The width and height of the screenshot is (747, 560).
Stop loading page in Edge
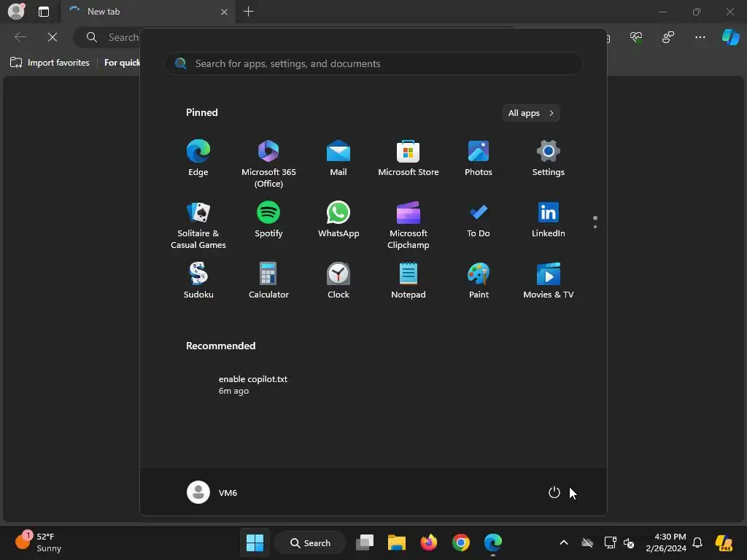(53, 37)
